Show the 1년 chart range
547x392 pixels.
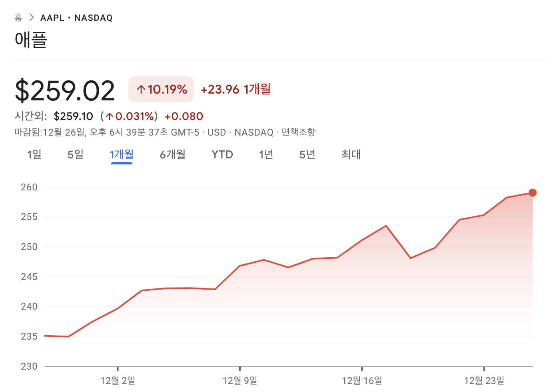click(x=266, y=154)
